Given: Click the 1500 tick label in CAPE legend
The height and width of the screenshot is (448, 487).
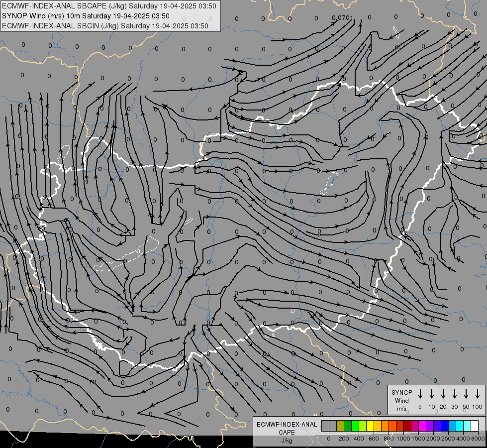Looking at the screenshot, I should click(x=418, y=439).
